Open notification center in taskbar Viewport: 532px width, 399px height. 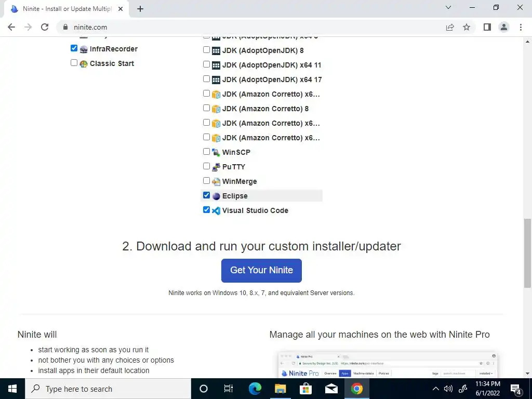(516, 389)
